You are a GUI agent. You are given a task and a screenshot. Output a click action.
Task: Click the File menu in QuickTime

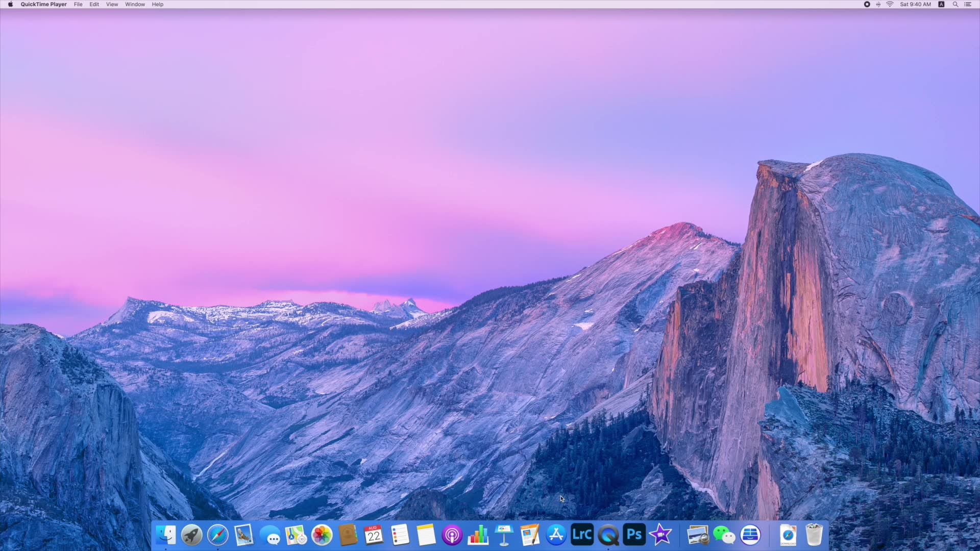pos(78,5)
